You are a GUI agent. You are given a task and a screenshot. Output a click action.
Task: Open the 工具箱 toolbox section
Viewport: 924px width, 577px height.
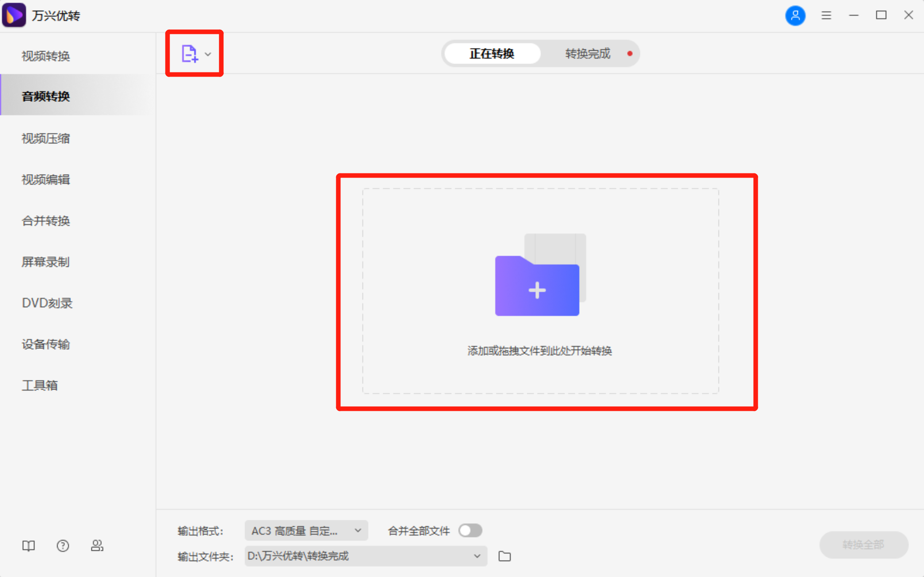coord(40,385)
